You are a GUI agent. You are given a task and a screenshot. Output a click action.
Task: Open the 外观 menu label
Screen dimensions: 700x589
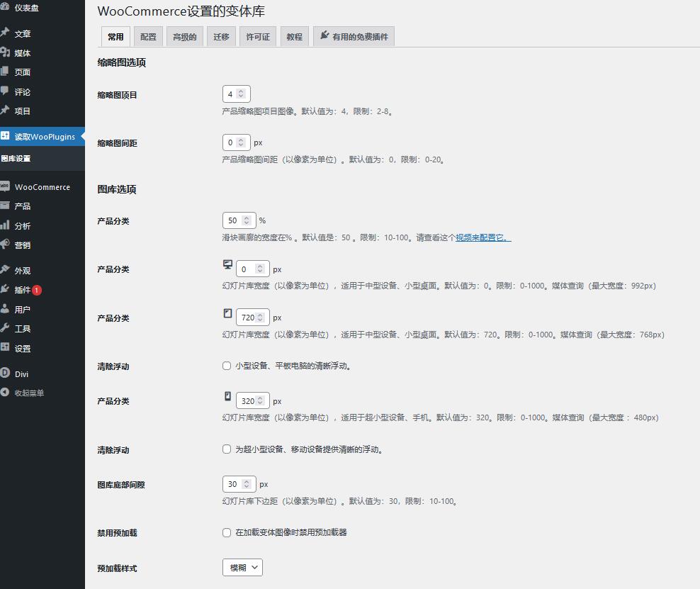pos(23,271)
